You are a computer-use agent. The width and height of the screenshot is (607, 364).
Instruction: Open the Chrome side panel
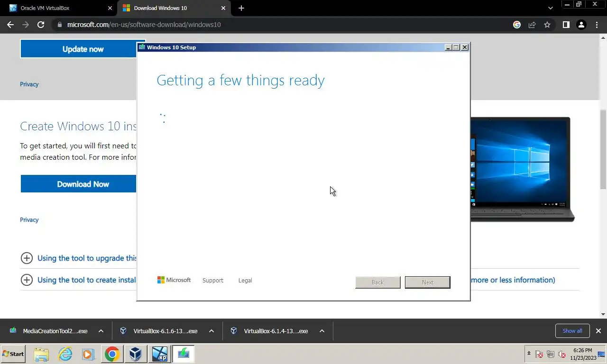click(x=566, y=25)
